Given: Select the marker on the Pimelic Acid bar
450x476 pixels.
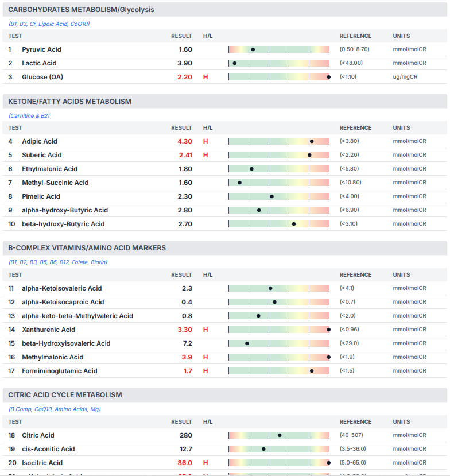Looking at the screenshot, I should (x=271, y=196).
